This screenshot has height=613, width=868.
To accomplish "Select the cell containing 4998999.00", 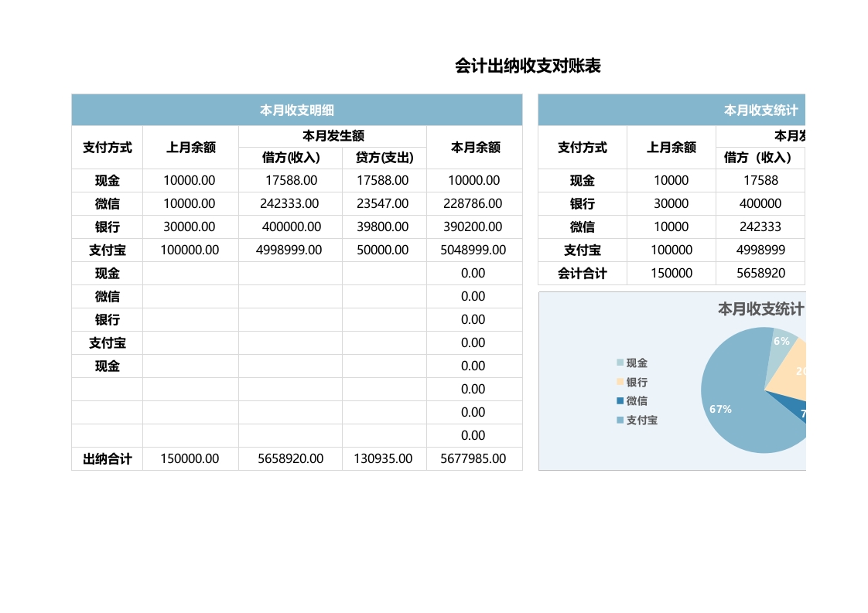I will tap(290, 250).
